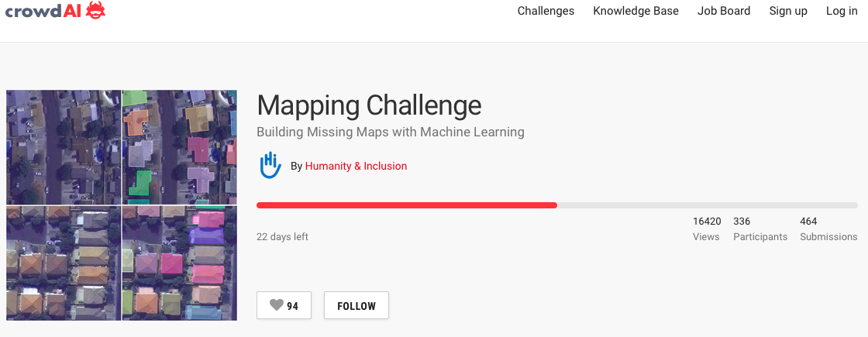
Task: Click the Humanity & Inclusion hand logo
Action: (x=270, y=166)
